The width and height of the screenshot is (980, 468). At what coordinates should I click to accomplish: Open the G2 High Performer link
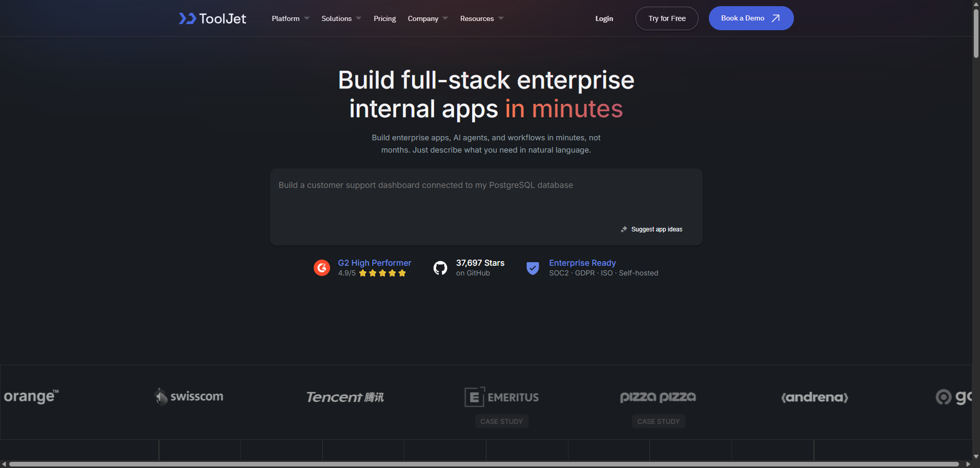[x=374, y=263]
